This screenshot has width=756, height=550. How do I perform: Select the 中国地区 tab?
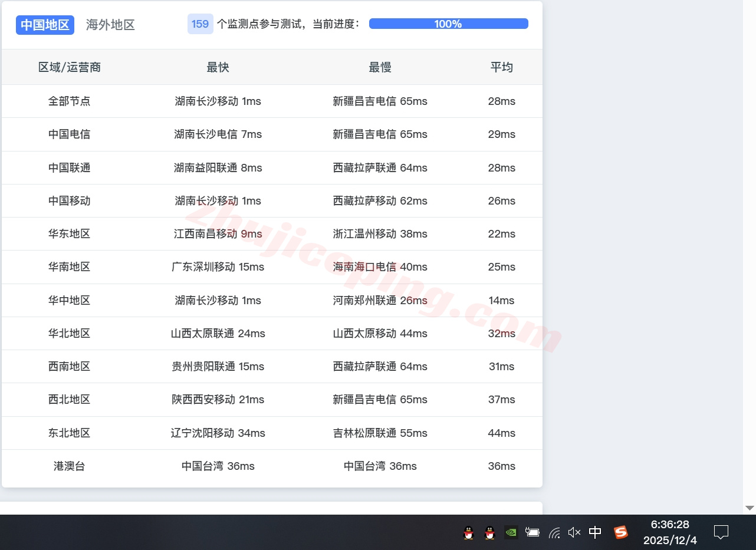coord(45,25)
